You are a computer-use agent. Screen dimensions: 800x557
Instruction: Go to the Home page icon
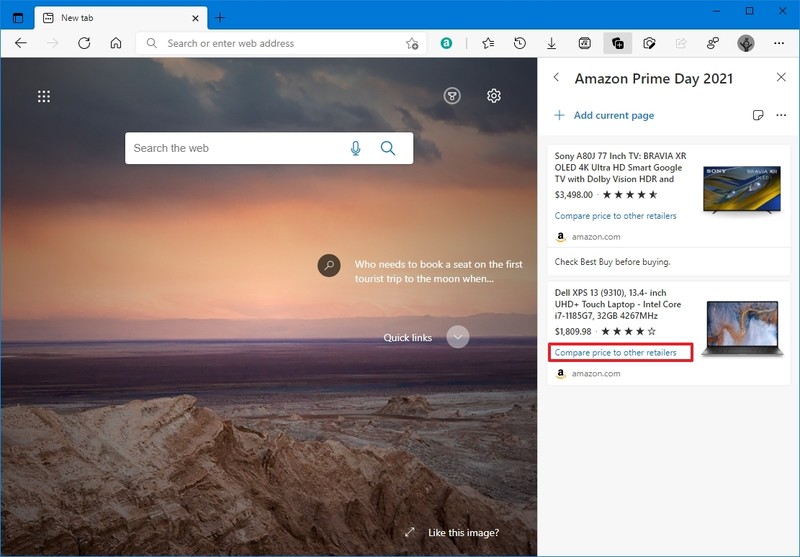pos(116,43)
